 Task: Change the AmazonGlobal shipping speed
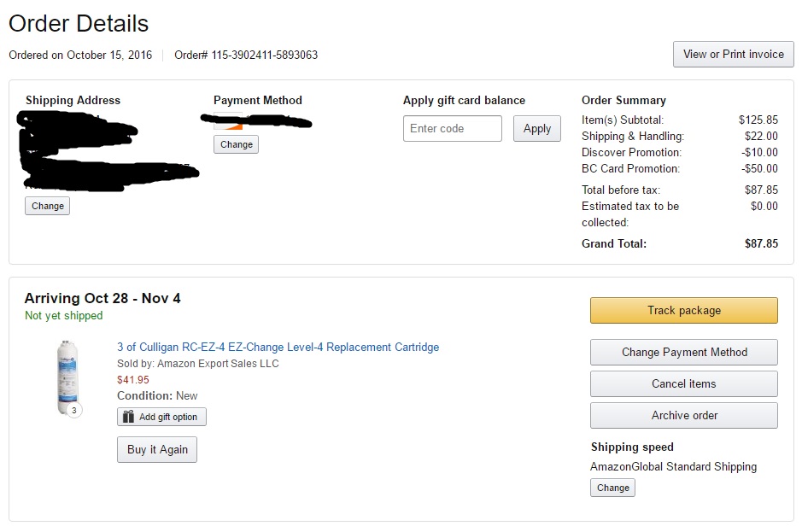(612, 488)
